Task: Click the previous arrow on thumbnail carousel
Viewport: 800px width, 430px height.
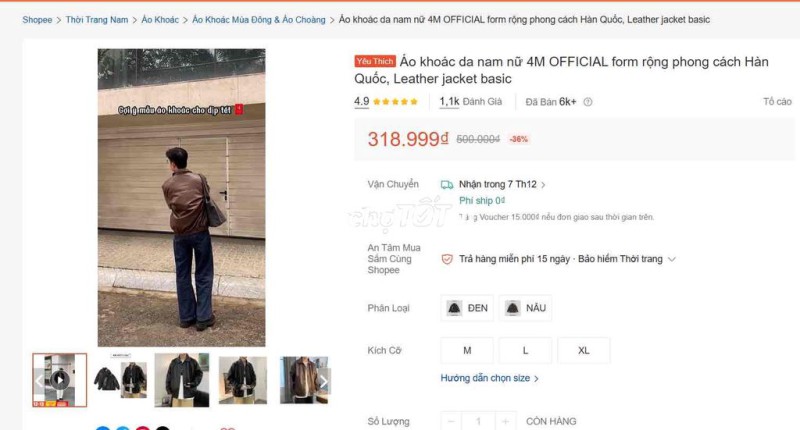Action: pyautogui.click(x=40, y=381)
